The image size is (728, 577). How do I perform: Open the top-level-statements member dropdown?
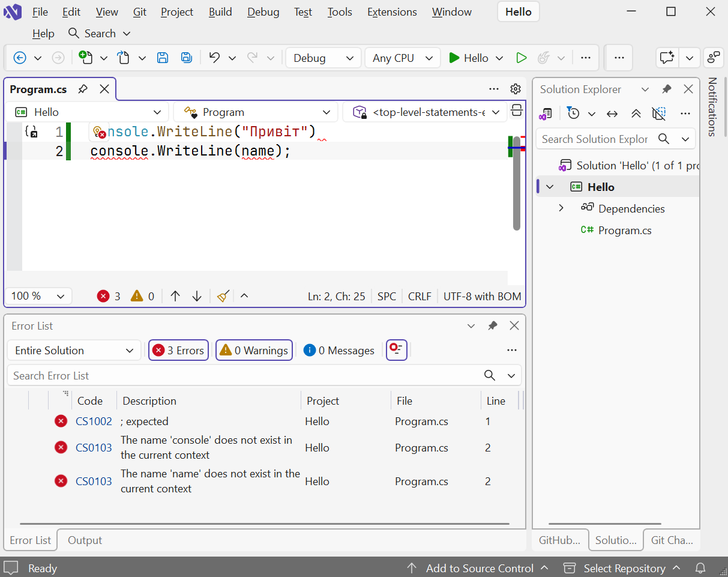tap(425, 112)
